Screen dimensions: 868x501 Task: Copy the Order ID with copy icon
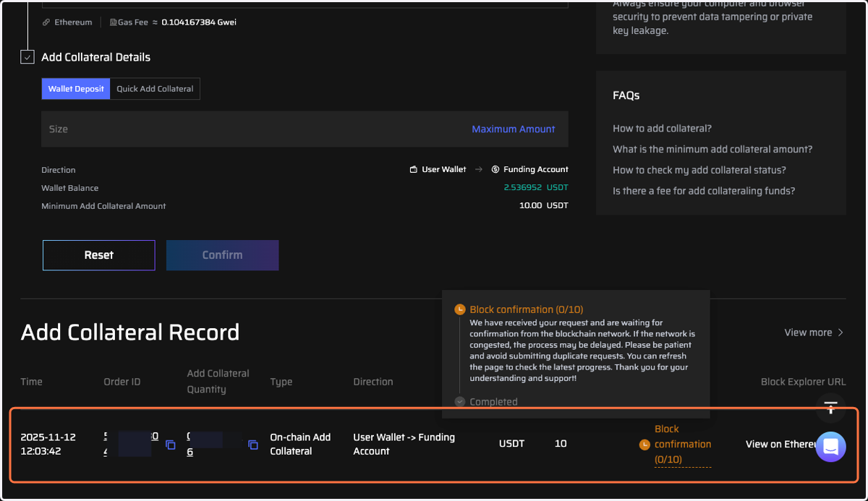click(171, 445)
